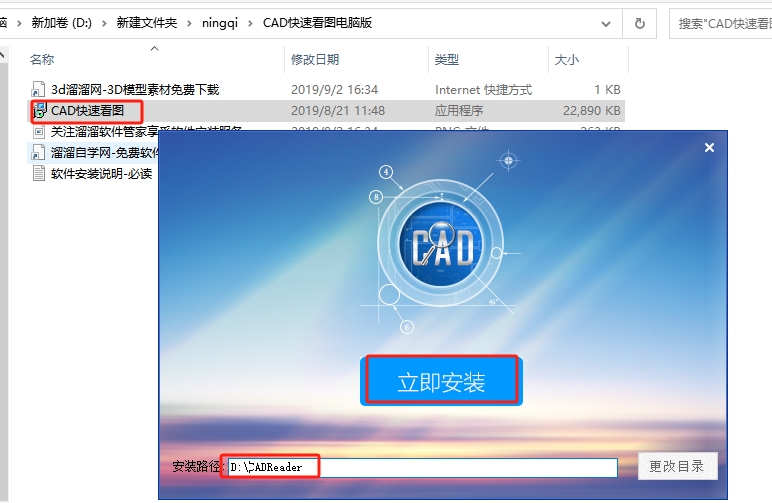Viewport: 772px width, 503px height.
Task: Click the 安装路径 text field
Action: coord(422,467)
